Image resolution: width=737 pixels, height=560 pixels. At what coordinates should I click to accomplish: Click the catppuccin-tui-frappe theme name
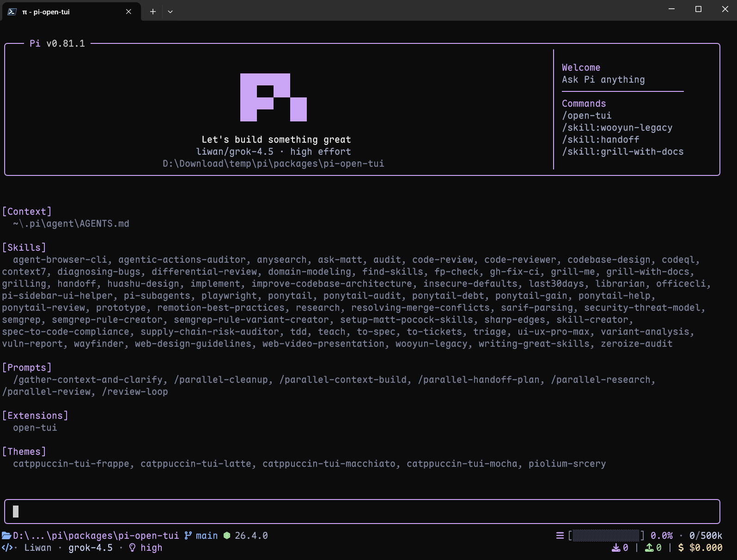tap(71, 464)
